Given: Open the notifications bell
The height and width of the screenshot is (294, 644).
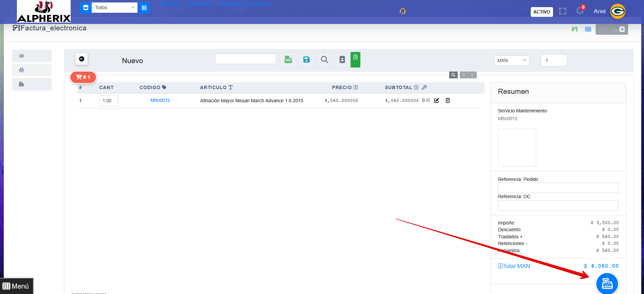Looking at the screenshot, I should 580,11.
